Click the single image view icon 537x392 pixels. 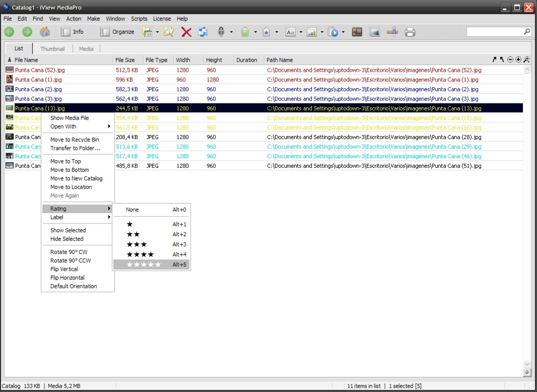point(375,32)
